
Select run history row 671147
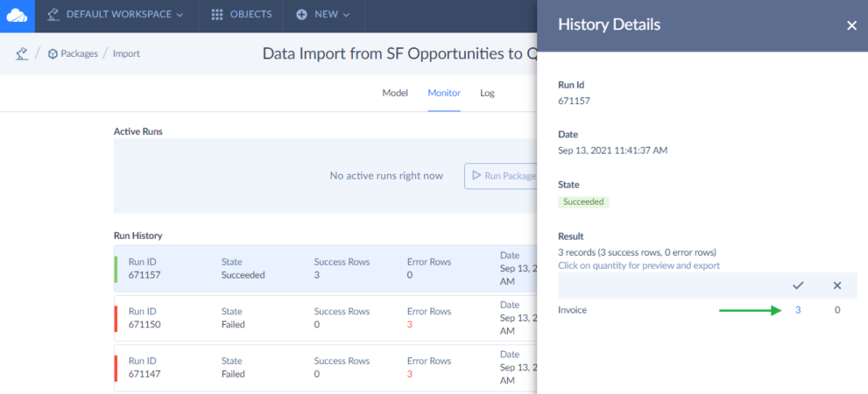click(325, 368)
